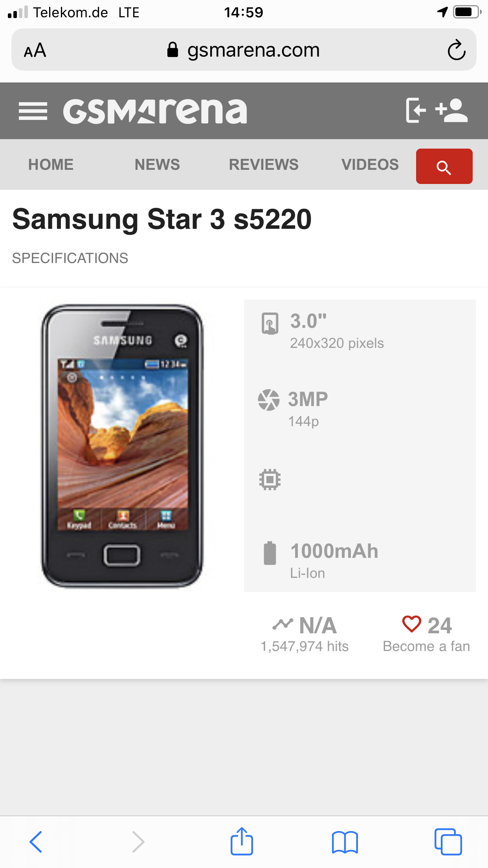The height and width of the screenshot is (868, 488).
Task: Tap the heart to become a fan
Action: [x=411, y=624]
